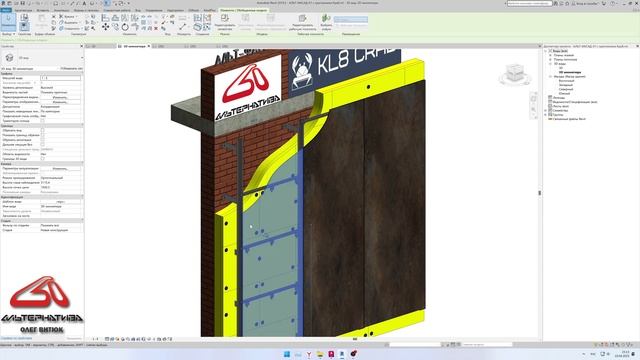Switch to the Architecture ribbon tab

(23, 10)
